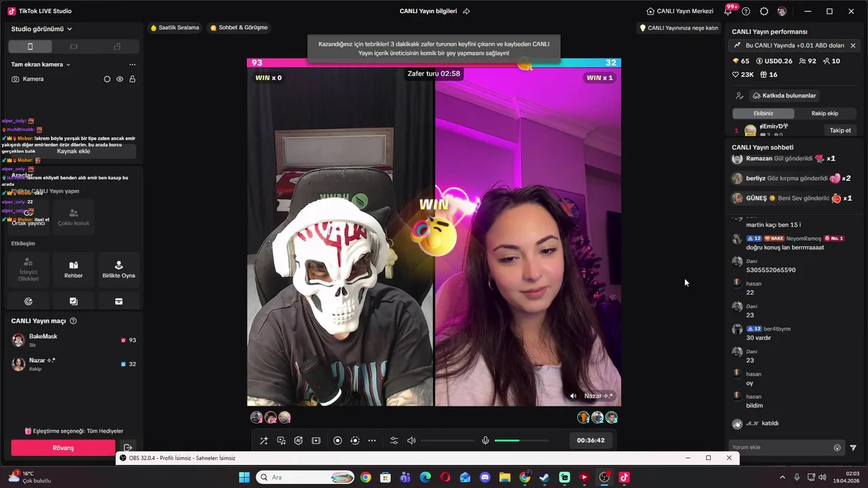Open the profile avatar menu
Screen dimensions: 868x488
click(x=782, y=12)
